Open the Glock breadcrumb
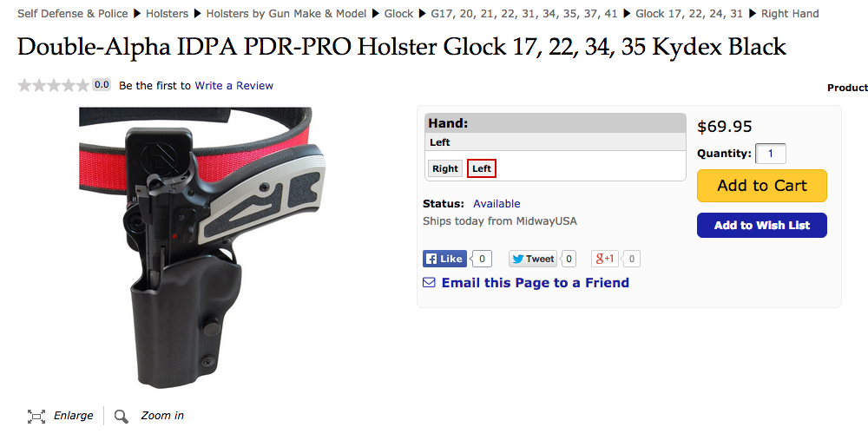This screenshot has height=434, width=868. tap(398, 13)
